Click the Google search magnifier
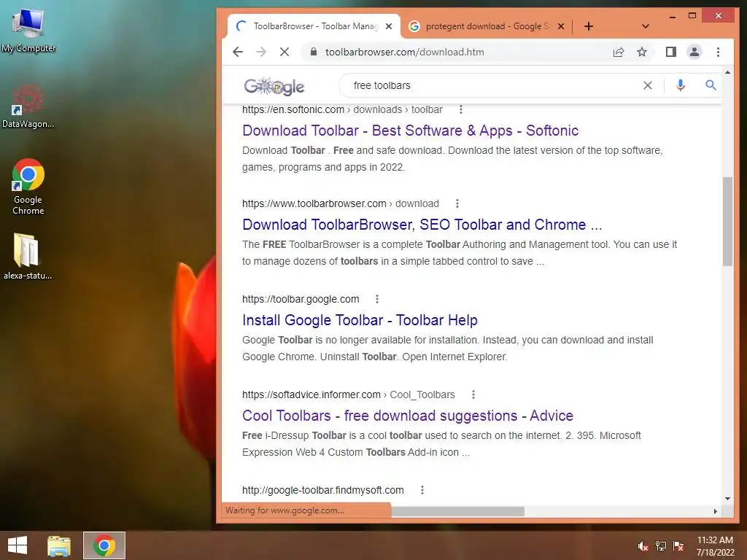This screenshot has height=560, width=747. 711,85
